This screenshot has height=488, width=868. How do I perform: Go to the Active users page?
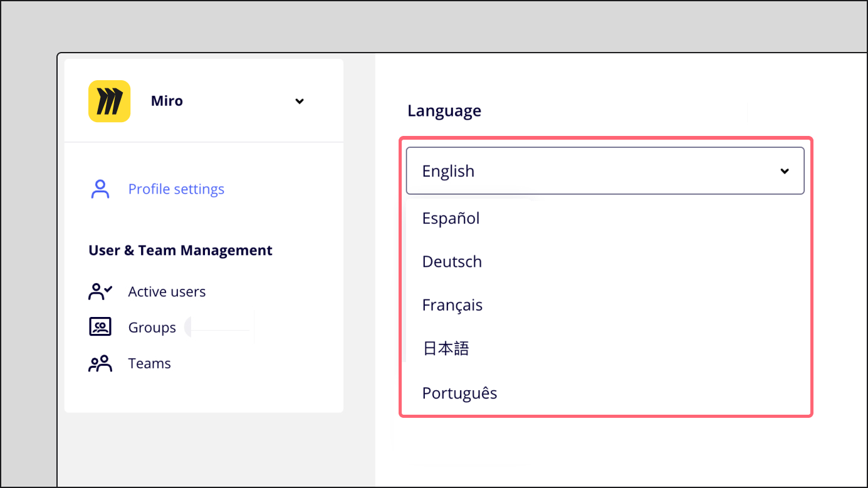(x=167, y=292)
